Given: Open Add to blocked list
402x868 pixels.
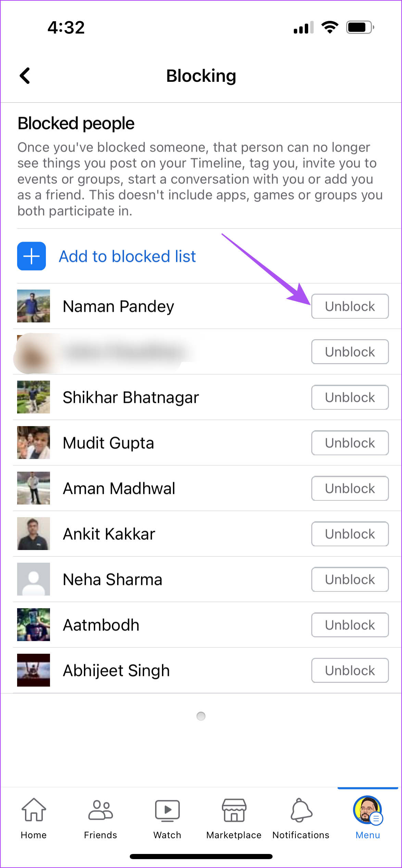Looking at the screenshot, I should [x=127, y=256].
